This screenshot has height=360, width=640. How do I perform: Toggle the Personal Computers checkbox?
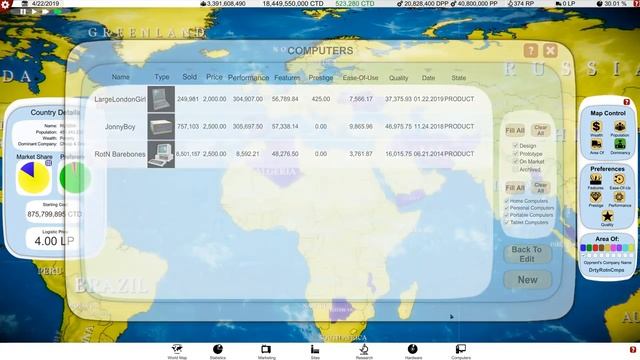(507, 208)
